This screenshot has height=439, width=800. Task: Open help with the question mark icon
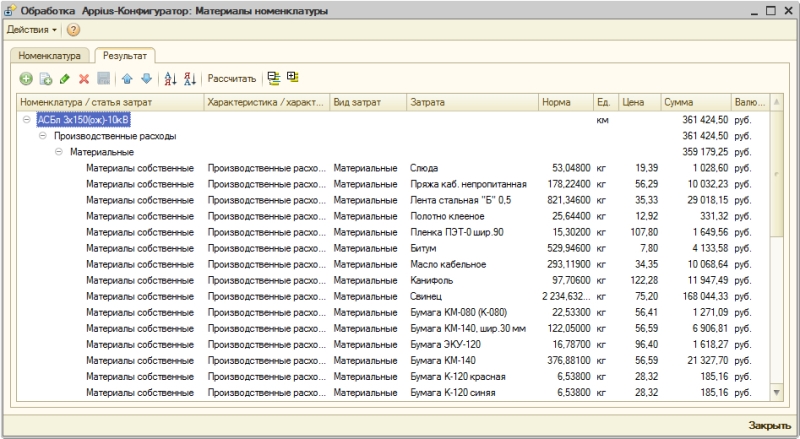pyautogui.click(x=73, y=30)
